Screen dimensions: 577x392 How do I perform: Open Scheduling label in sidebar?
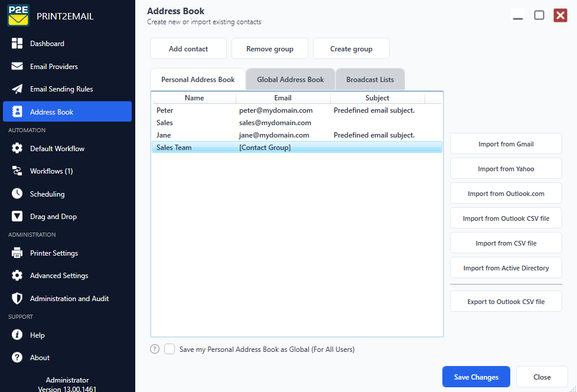point(47,194)
